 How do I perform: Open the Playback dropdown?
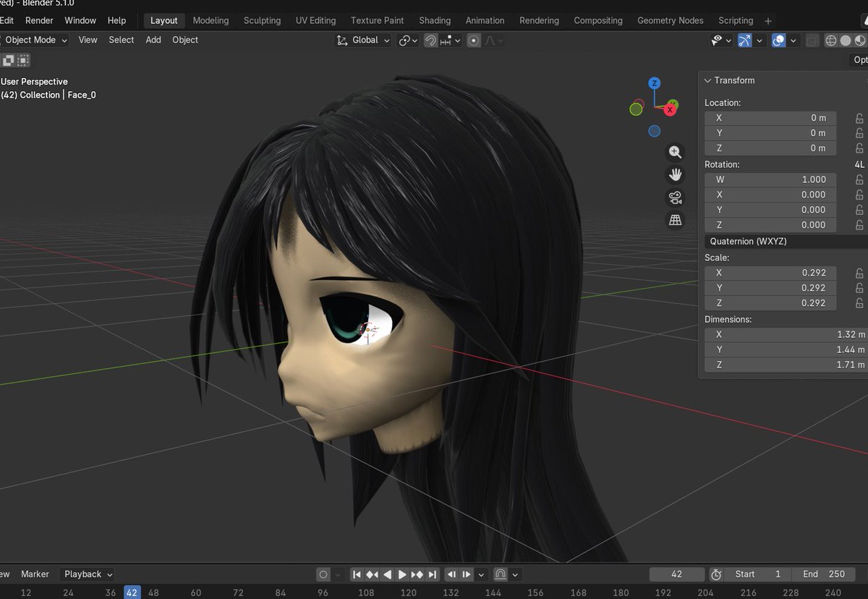(x=87, y=574)
